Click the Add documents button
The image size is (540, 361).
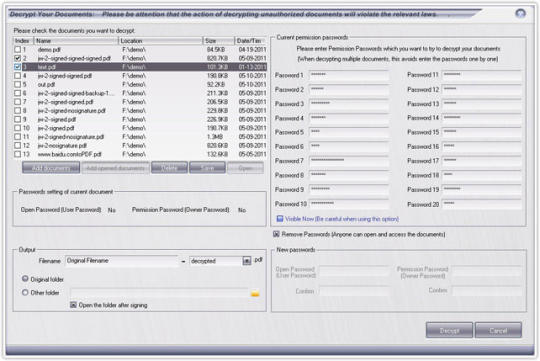pyautogui.click(x=51, y=168)
